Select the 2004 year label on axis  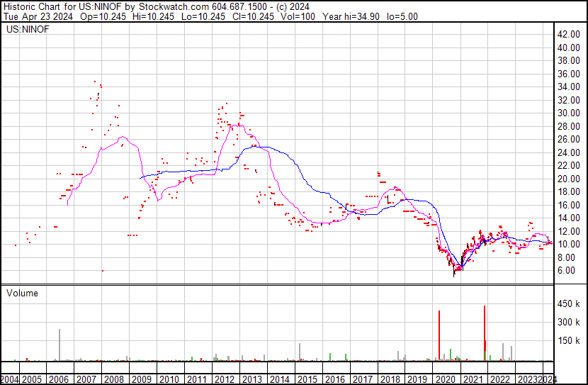click(11, 379)
